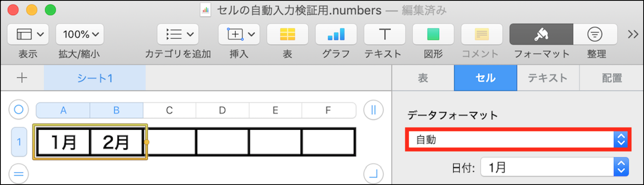644x185 pixels.
Task: Open the 配置 arrange tab
Action: 612,78
